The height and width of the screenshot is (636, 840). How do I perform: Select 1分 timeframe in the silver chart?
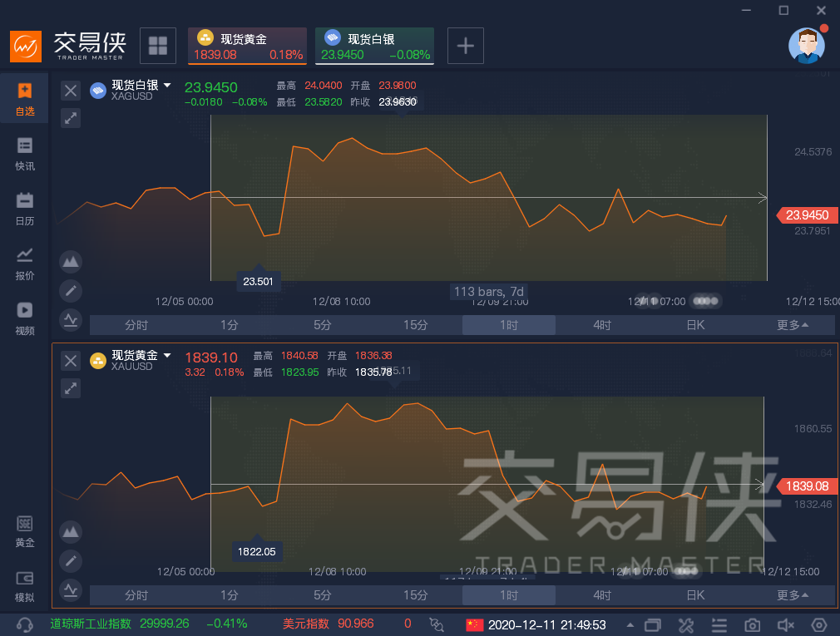tap(230, 325)
